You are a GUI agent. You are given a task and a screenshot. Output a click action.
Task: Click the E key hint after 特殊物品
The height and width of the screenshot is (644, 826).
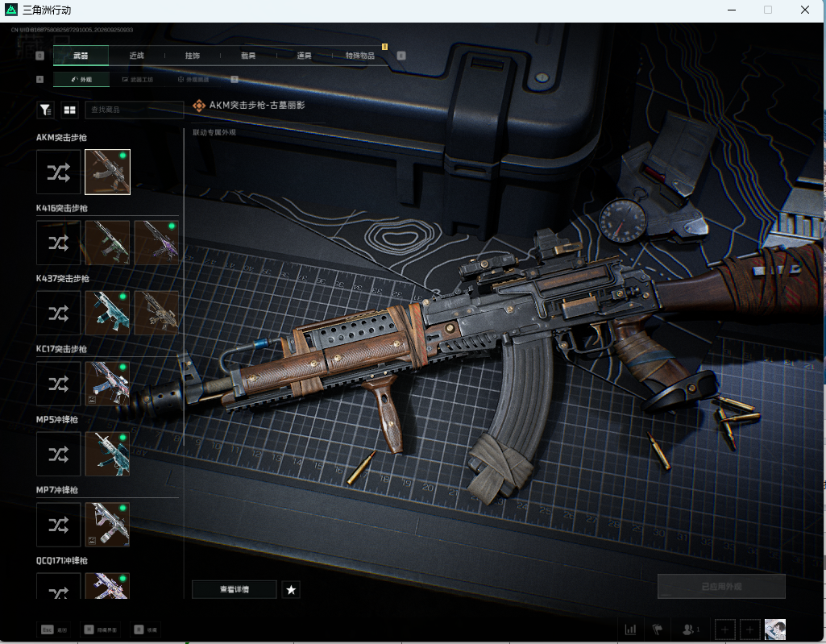click(401, 56)
